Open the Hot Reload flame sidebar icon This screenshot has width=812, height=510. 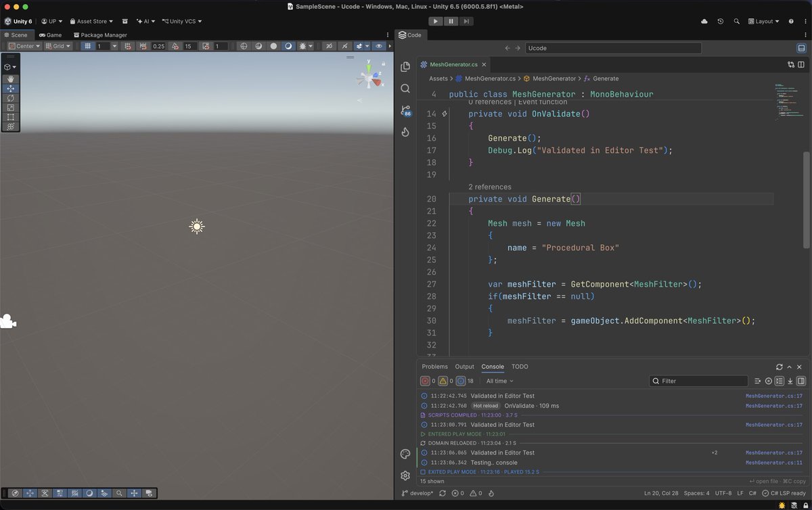click(x=405, y=132)
